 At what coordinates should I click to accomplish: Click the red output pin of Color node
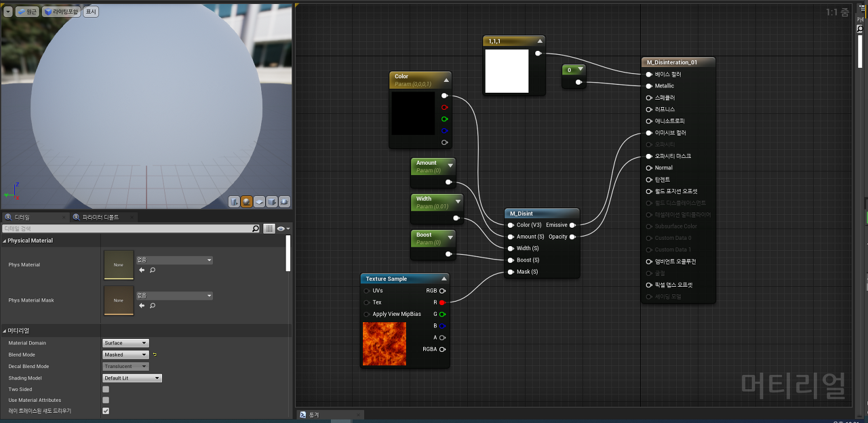(x=444, y=107)
